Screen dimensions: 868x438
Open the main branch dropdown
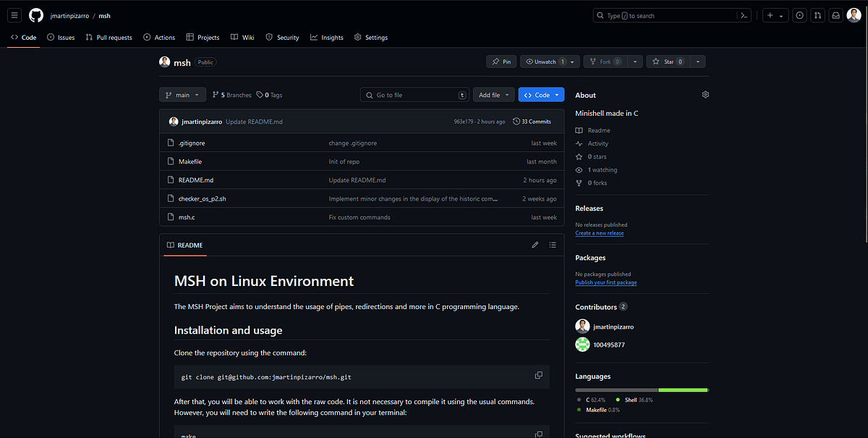click(x=182, y=94)
